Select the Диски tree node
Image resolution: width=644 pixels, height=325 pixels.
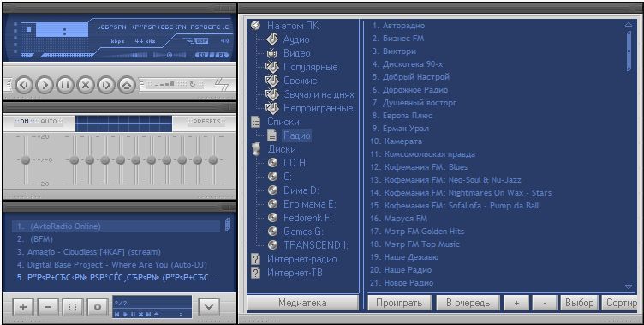pos(282,149)
